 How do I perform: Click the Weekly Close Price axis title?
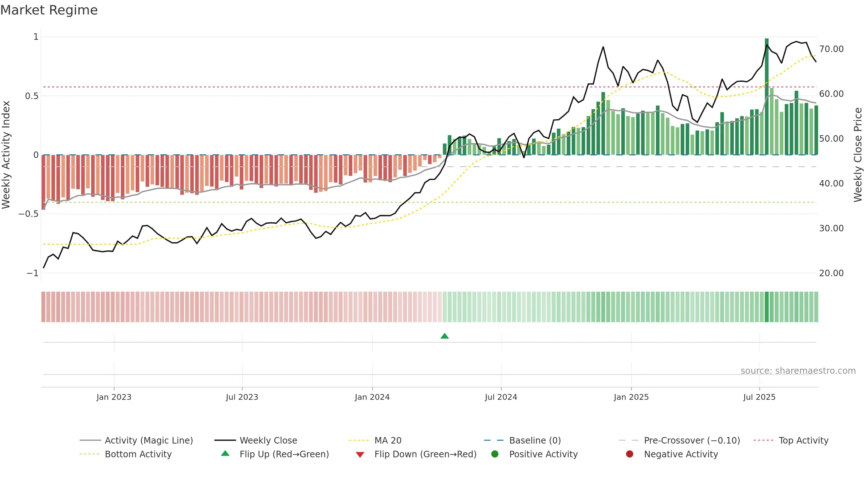858,155
